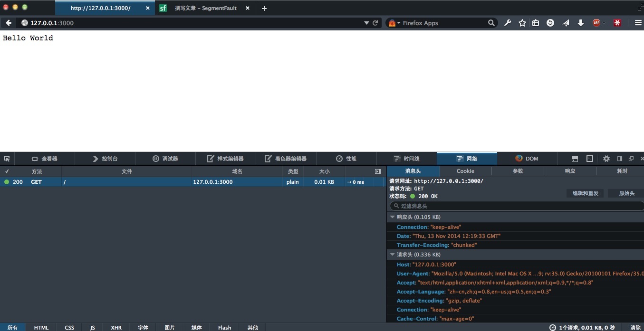Open the URL bar history dropdown
This screenshot has width=644, height=331.
tap(366, 23)
